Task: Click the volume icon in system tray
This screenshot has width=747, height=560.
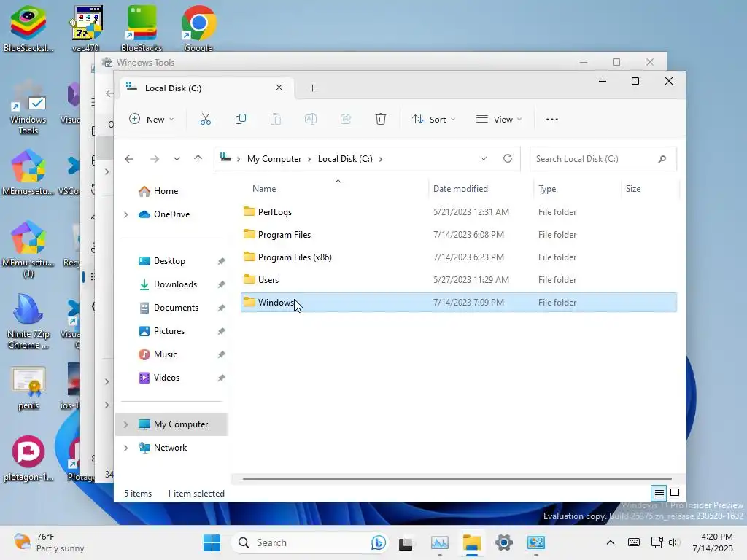Action: 673,542
